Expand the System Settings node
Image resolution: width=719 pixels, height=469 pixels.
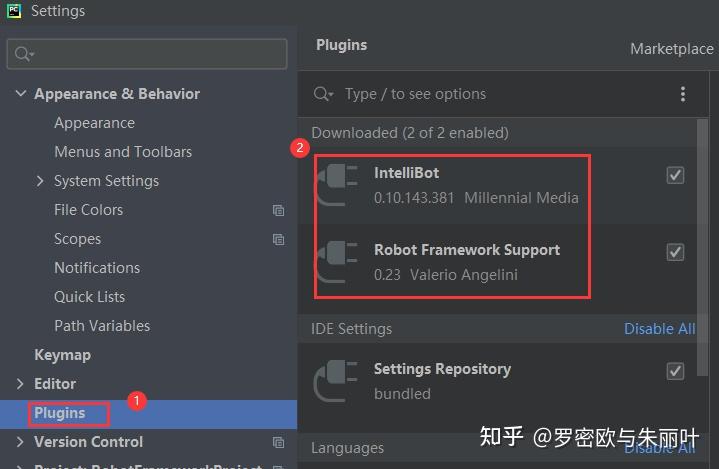(x=40, y=181)
